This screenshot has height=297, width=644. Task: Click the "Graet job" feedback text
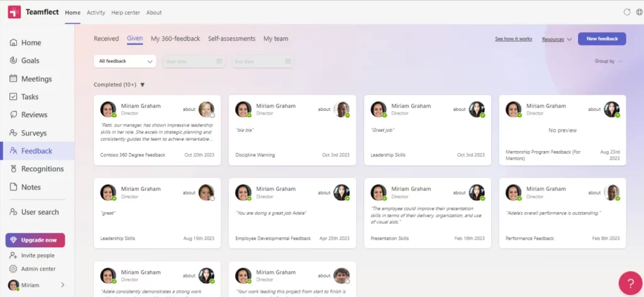(383, 130)
